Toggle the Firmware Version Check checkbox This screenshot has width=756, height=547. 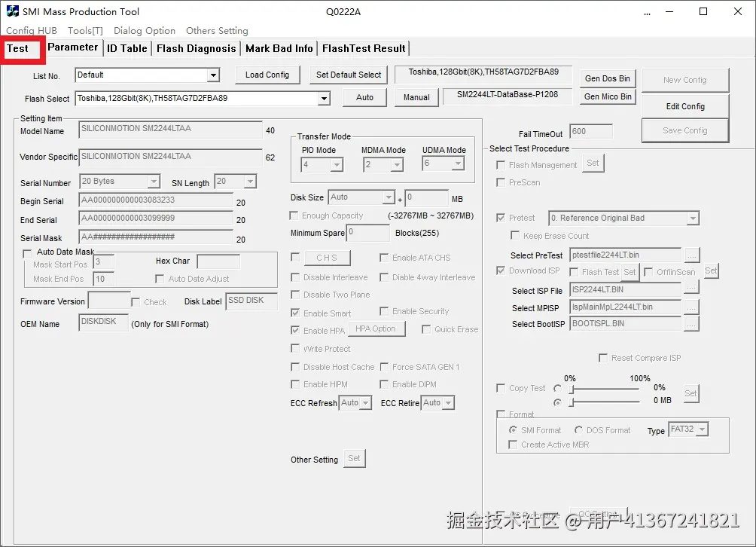(x=136, y=302)
